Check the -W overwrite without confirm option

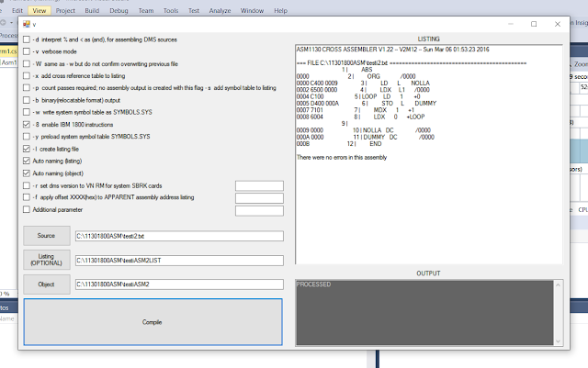[27, 63]
